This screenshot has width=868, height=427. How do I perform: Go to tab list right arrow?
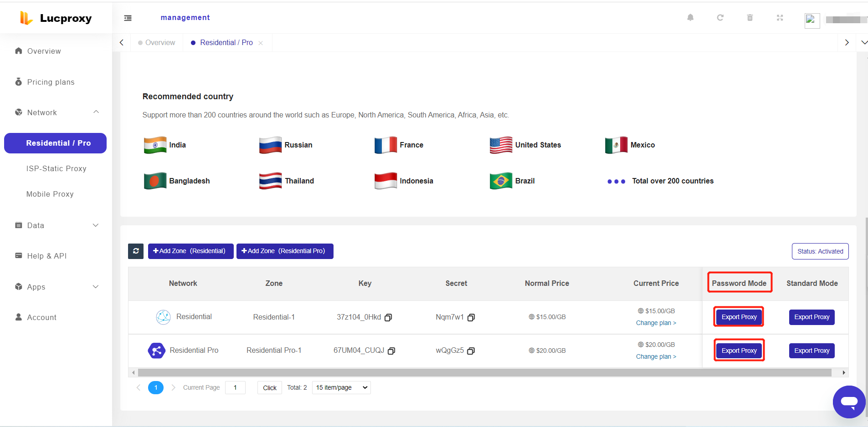[x=847, y=42]
